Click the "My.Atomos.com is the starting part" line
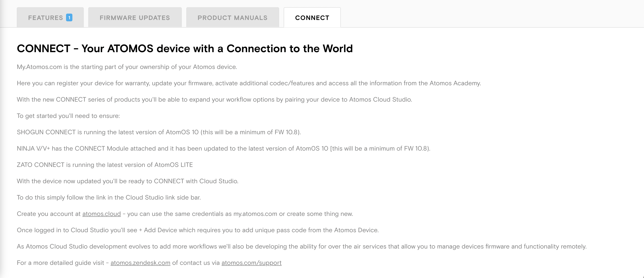 point(127,67)
